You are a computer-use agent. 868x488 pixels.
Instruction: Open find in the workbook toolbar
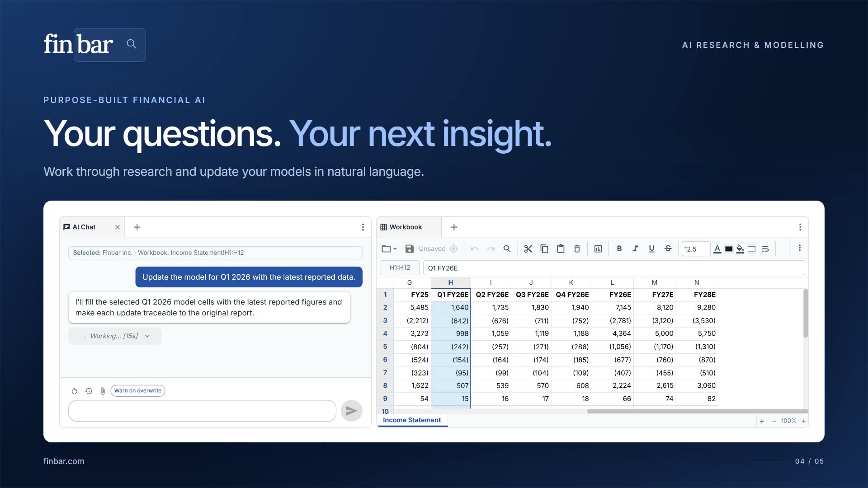507,249
